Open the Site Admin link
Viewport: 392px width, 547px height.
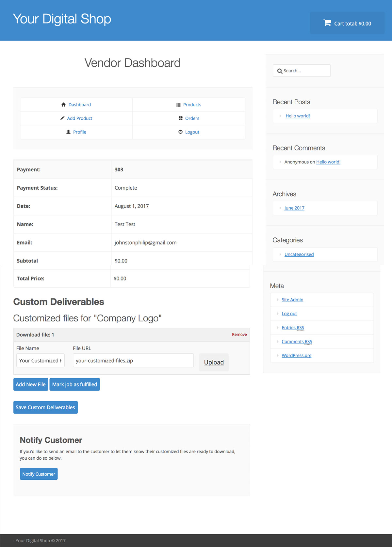[x=292, y=300]
